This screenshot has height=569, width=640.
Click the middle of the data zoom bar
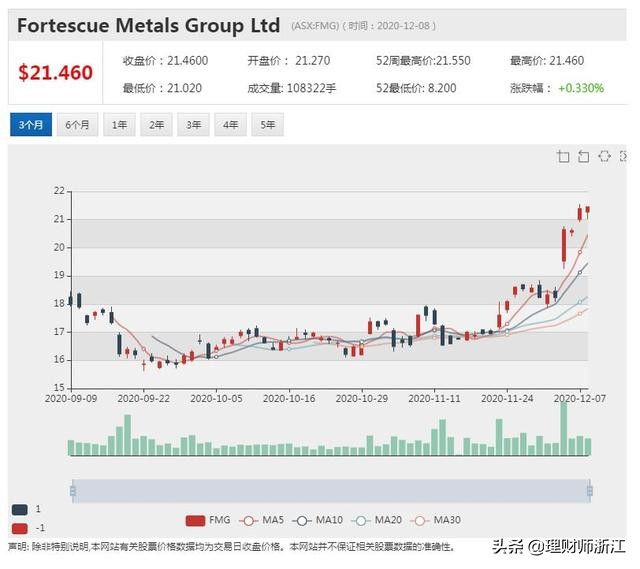[x=331, y=491]
